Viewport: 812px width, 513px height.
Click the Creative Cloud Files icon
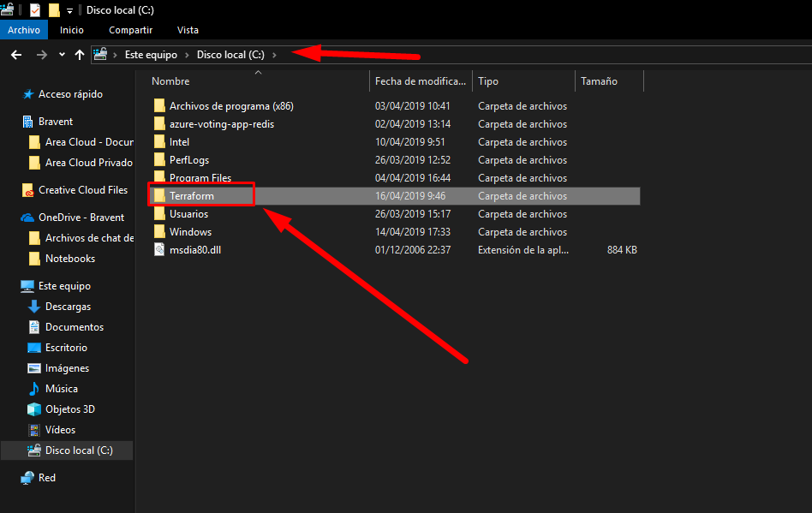pos(27,190)
